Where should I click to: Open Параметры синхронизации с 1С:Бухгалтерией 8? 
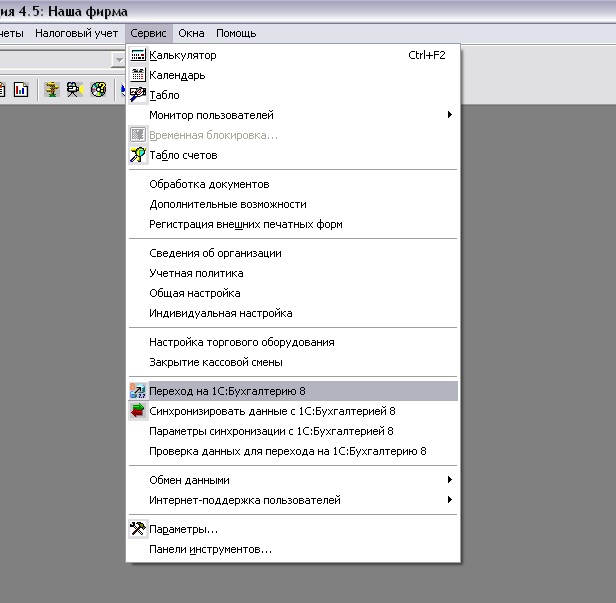point(293,431)
